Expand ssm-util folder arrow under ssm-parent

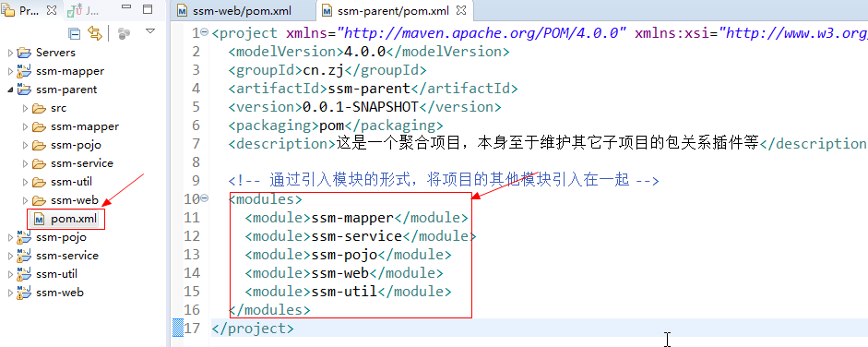coord(25,182)
